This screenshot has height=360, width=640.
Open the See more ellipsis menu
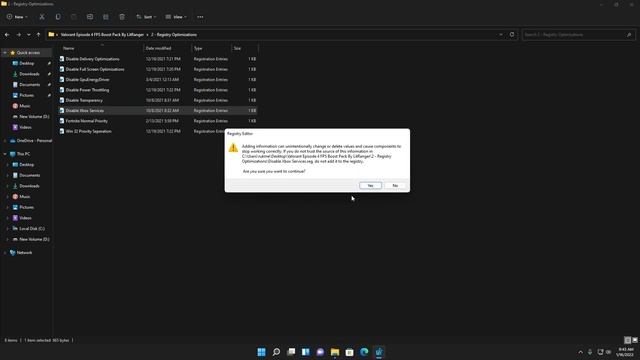(200, 17)
